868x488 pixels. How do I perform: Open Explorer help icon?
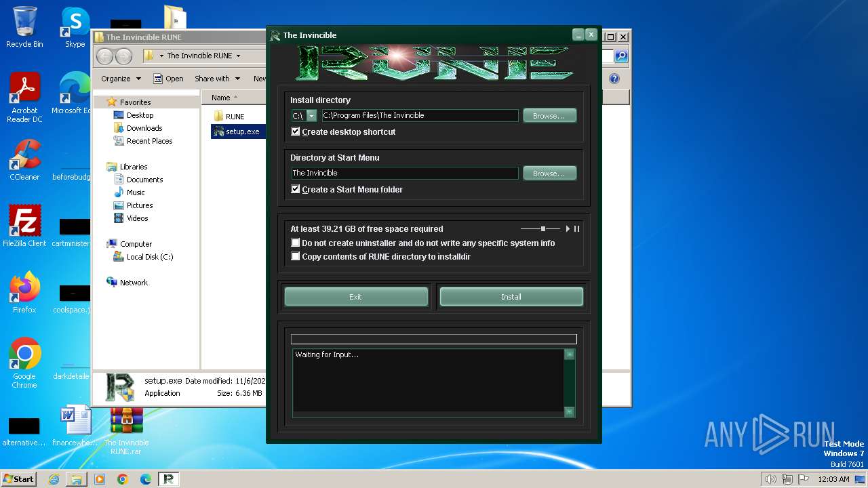pos(614,79)
